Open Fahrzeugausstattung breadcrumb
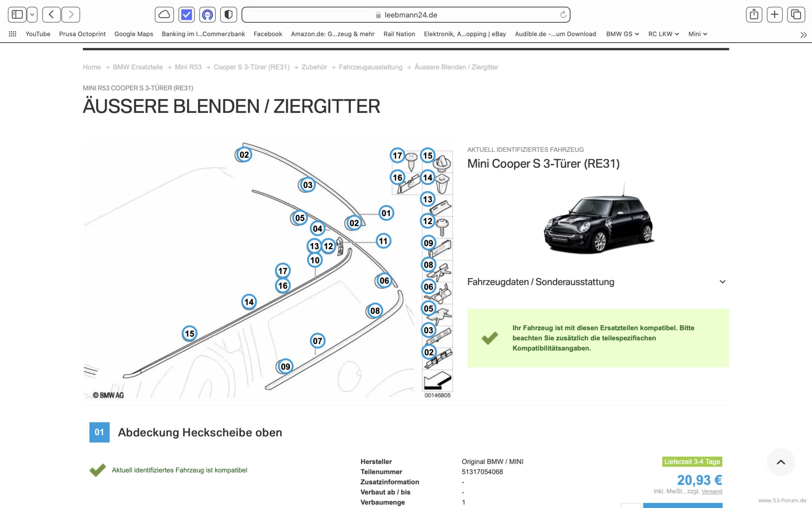Image resolution: width=812 pixels, height=508 pixels. coord(370,67)
